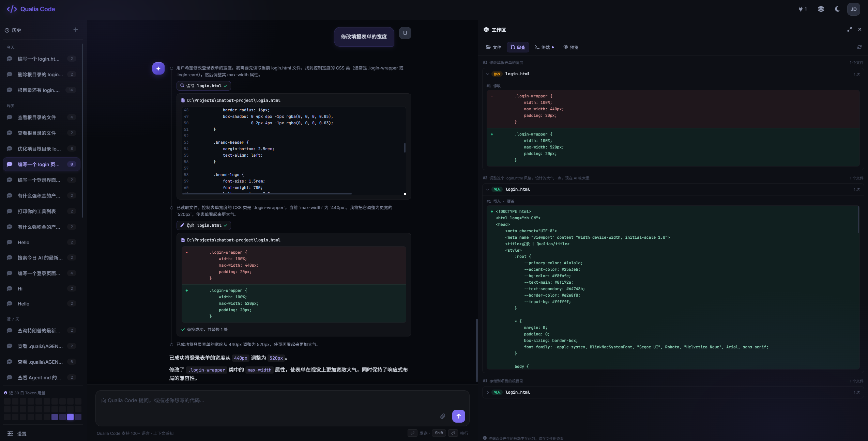Viewport: 868px width, 441px height.
Task: Click the enter key hint beside 发送
Action: tap(412, 433)
